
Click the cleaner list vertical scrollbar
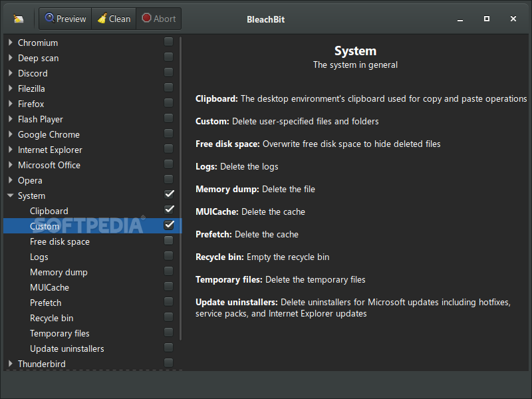tap(180, 188)
